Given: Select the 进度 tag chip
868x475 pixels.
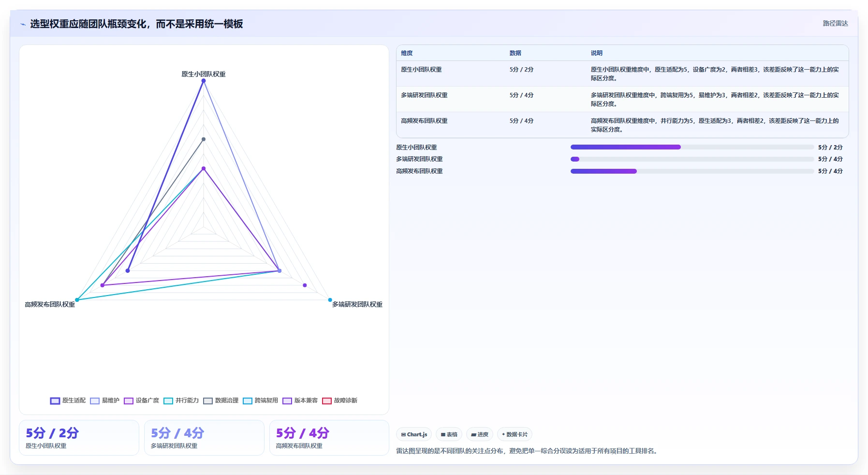Looking at the screenshot, I should [x=480, y=434].
